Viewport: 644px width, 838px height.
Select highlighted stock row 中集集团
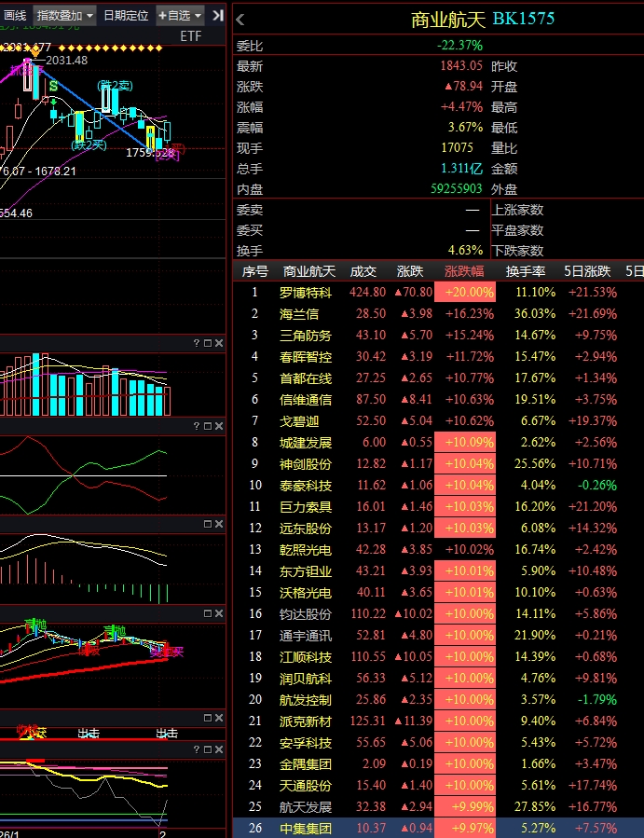(x=438, y=828)
